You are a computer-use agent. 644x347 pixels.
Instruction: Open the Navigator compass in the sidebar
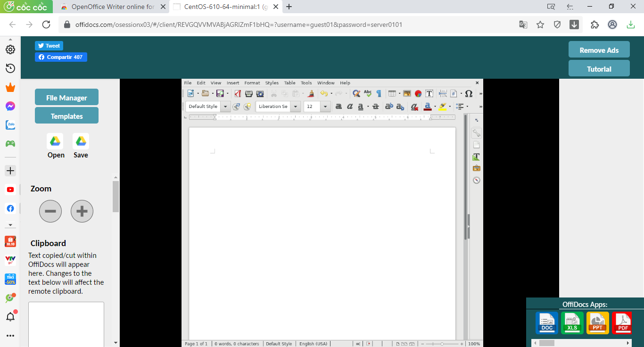477,180
